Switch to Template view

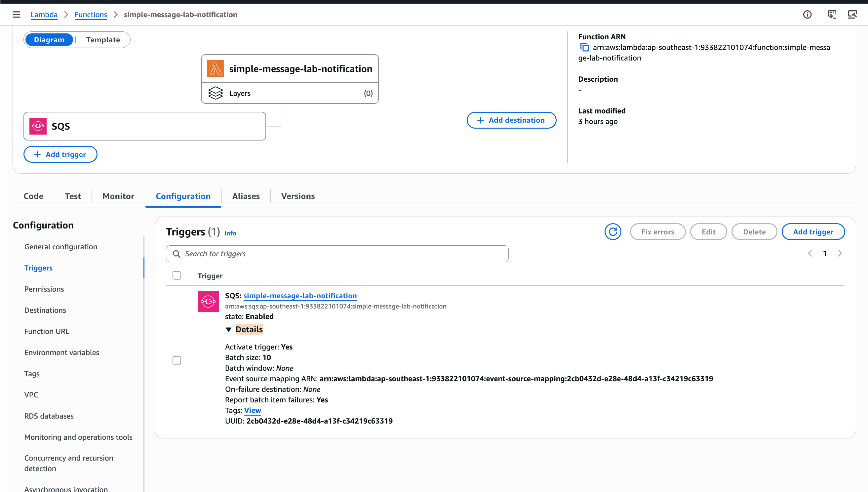pyautogui.click(x=103, y=40)
